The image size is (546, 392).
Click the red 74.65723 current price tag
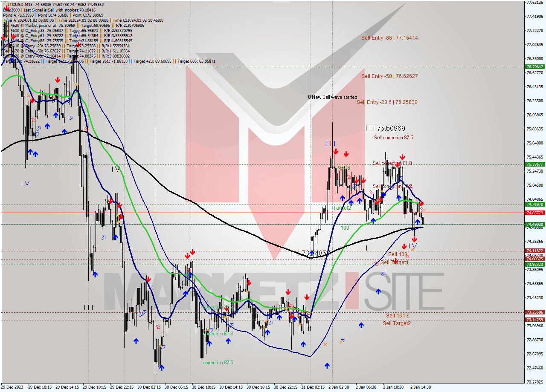coord(534,213)
